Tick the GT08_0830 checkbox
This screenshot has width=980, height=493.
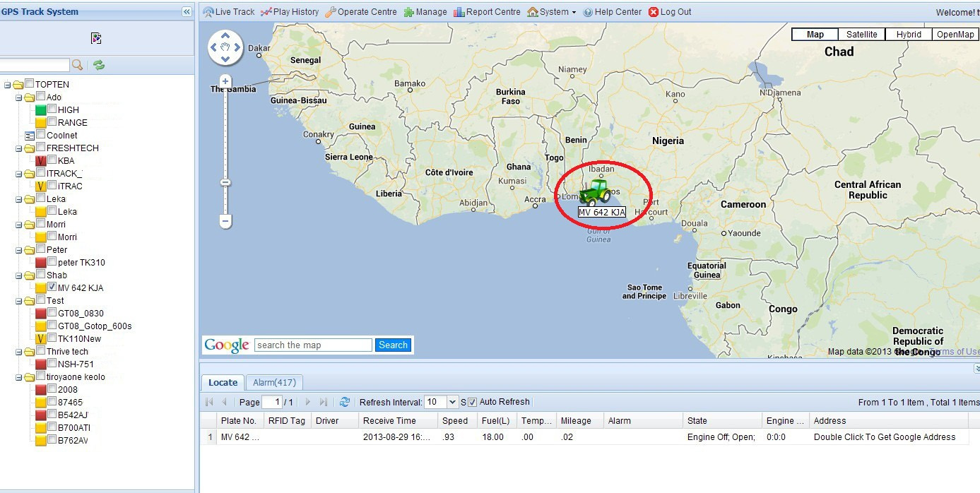52,312
